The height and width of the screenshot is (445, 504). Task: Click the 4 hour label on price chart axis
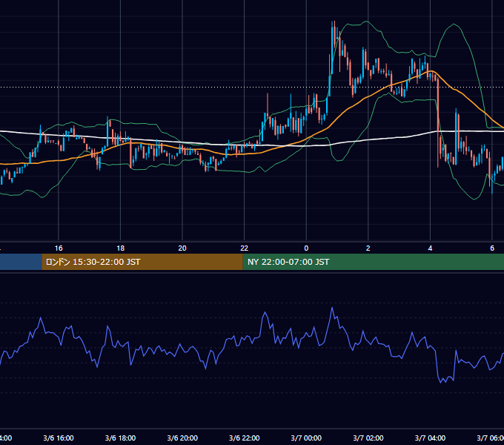click(430, 248)
